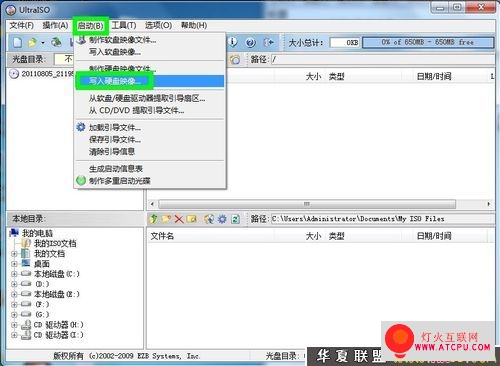Open the dropdown arrow beside the Open icon
This screenshot has height=366, width=500.
pos(43,43)
